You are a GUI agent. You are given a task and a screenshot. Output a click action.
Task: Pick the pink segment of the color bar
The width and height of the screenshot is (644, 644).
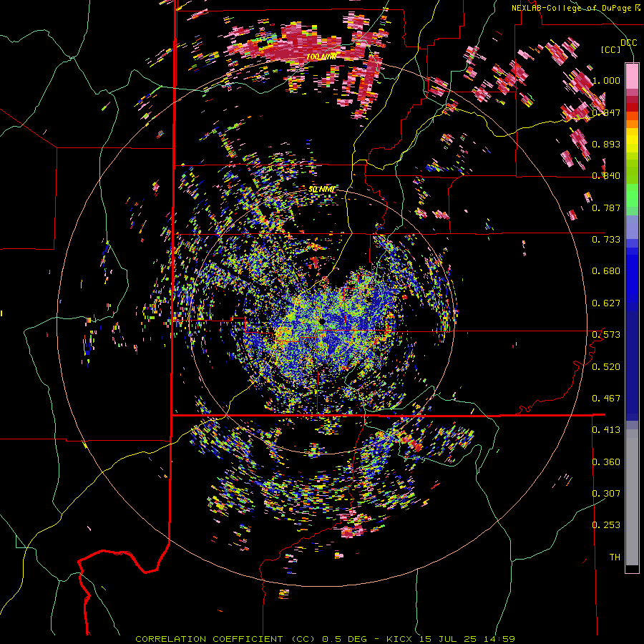click(632, 77)
